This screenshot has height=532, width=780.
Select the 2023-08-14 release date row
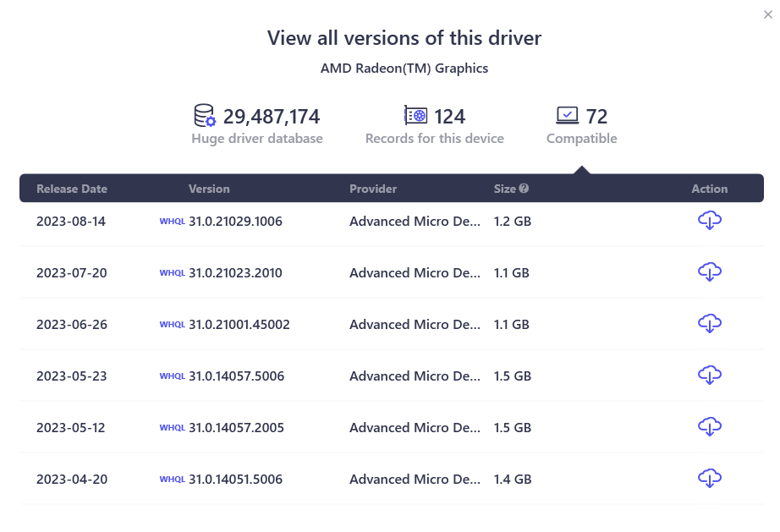tap(71, 222)
